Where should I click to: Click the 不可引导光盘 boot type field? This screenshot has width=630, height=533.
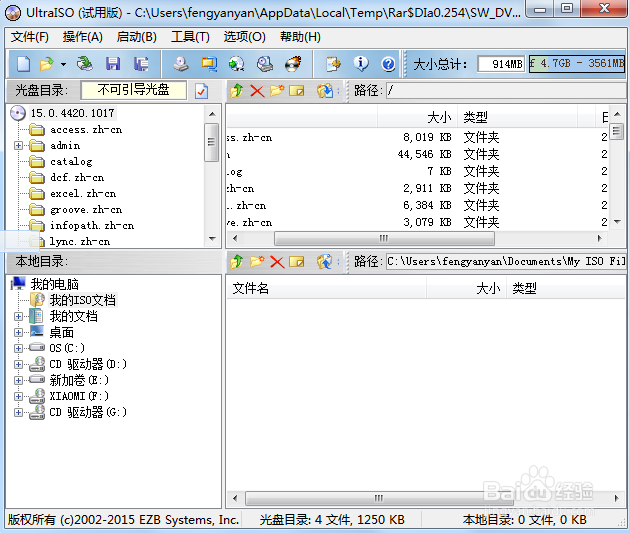[x=133, y=90]
